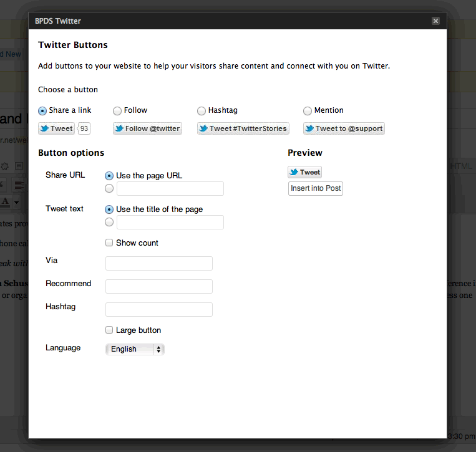Select the Share a link option

[x=42, y=111]
